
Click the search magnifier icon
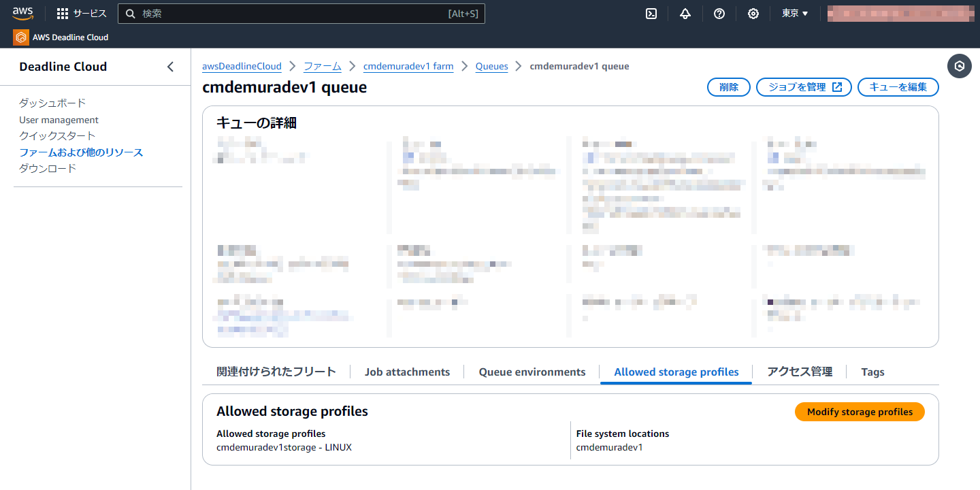[x=131, y=14]
